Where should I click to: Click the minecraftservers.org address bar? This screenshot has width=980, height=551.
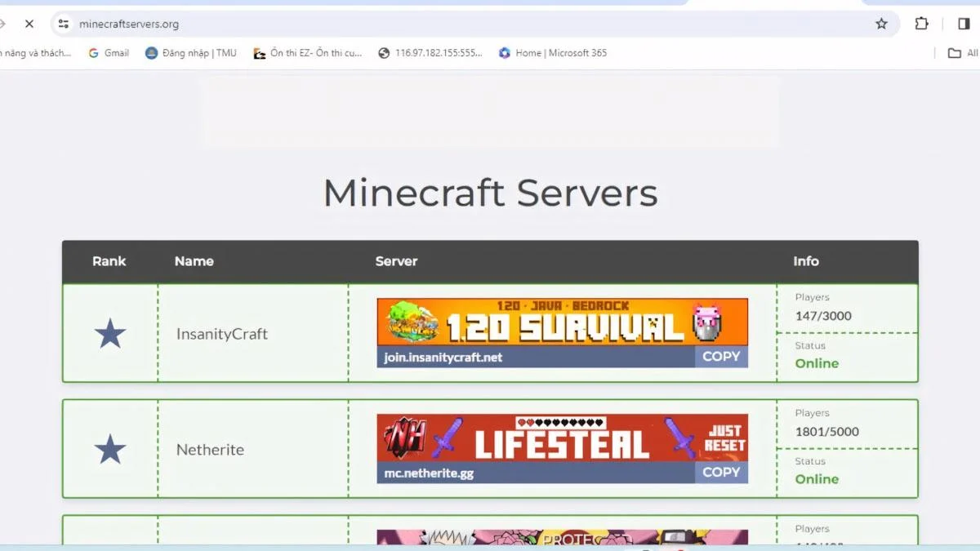click(x=474, y=24)
